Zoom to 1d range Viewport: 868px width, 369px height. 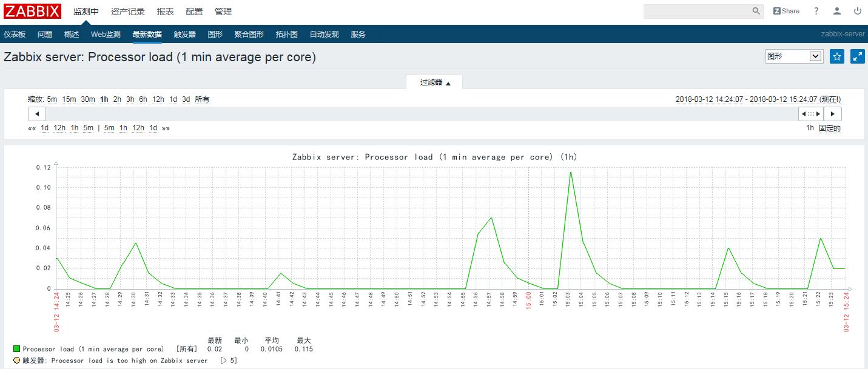click(173, 99)
